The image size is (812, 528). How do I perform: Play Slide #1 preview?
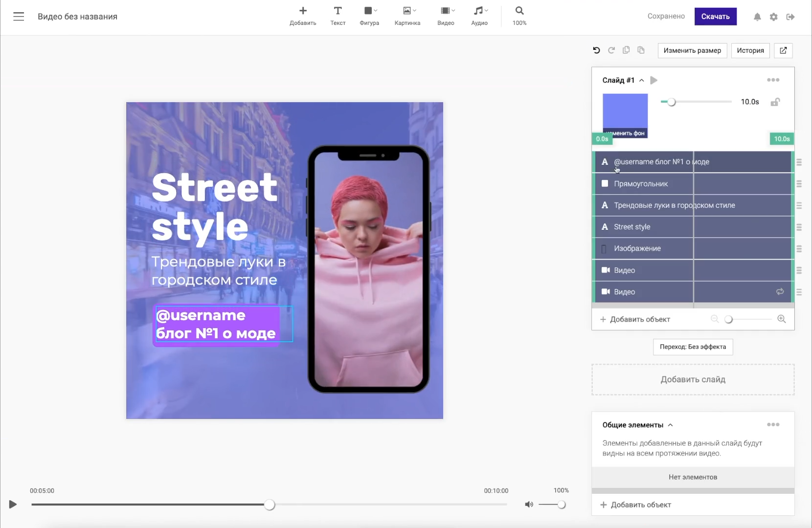[654, 80]
